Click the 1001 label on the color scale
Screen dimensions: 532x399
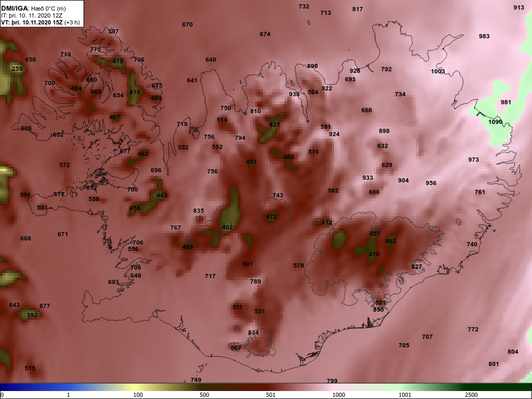pos(405,395)
